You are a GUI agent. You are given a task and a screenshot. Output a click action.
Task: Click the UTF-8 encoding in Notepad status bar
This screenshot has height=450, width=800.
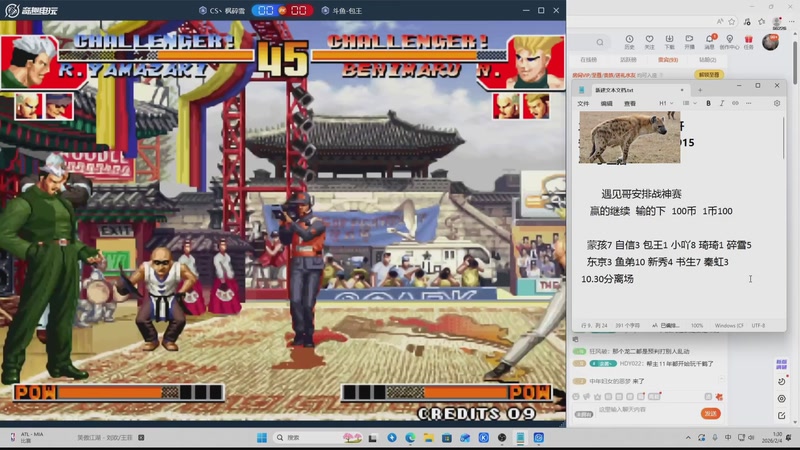tap(758, 326)
